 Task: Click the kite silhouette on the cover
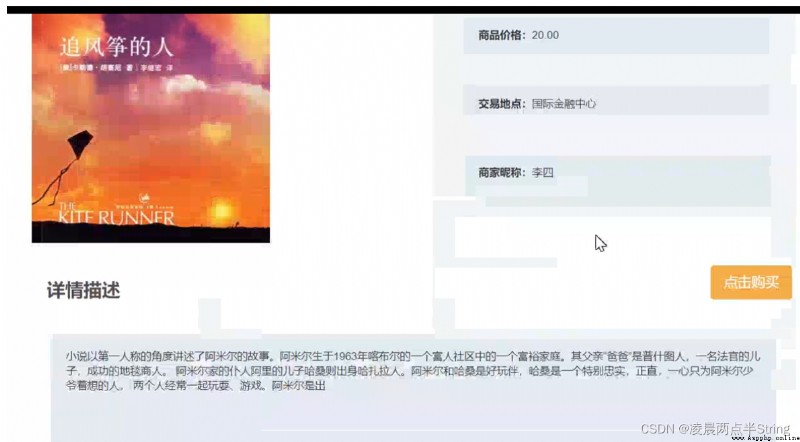[x=80, y=144]
